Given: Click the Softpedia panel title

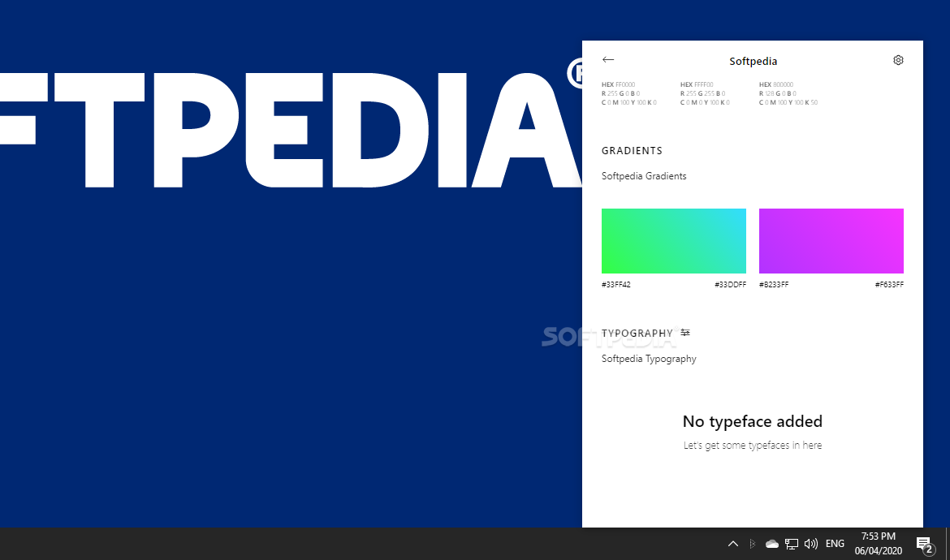Looking at the screenshot, I should (x=753, y=61).
